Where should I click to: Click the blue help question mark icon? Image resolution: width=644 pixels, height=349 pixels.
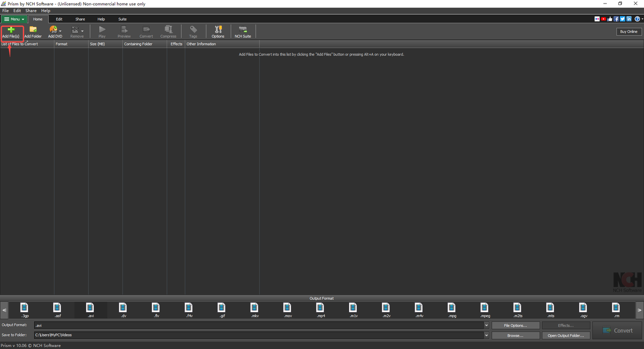637,19
